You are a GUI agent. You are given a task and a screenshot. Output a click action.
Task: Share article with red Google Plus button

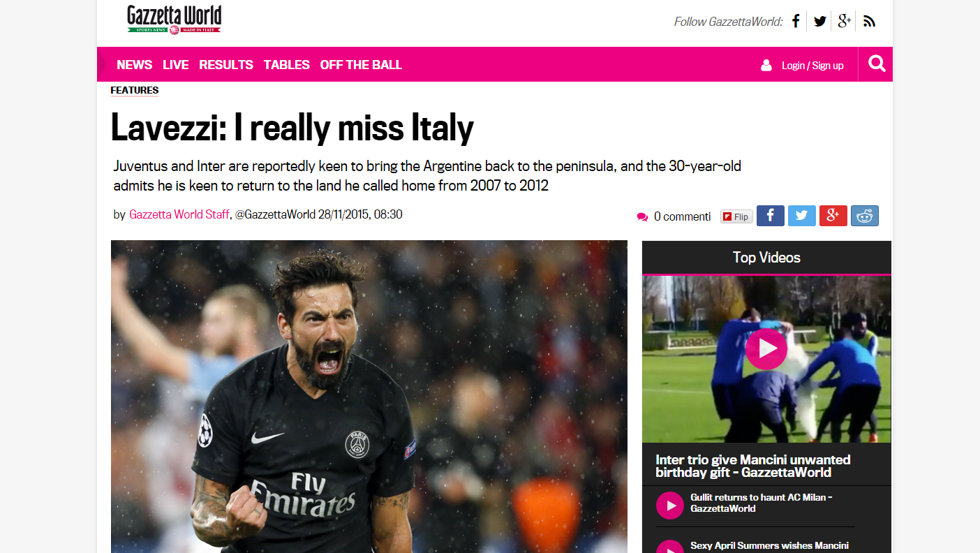[833, 216]
